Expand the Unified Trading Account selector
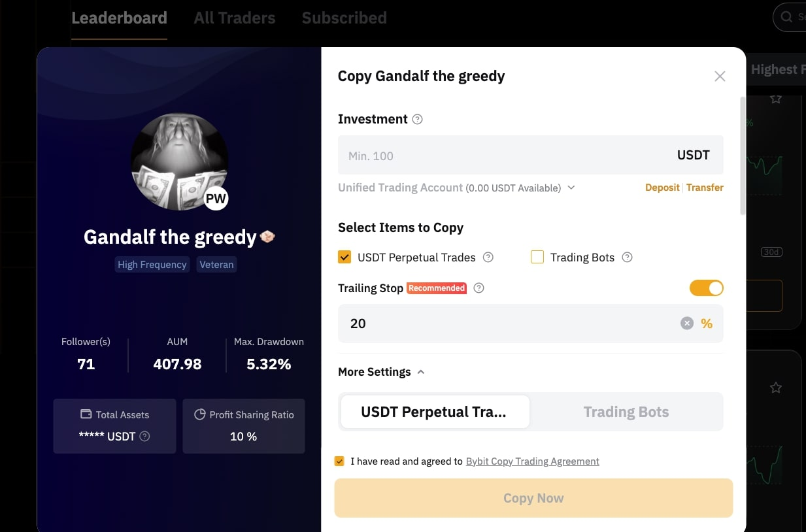Screen dimensions: 806x532 [571, 188]
